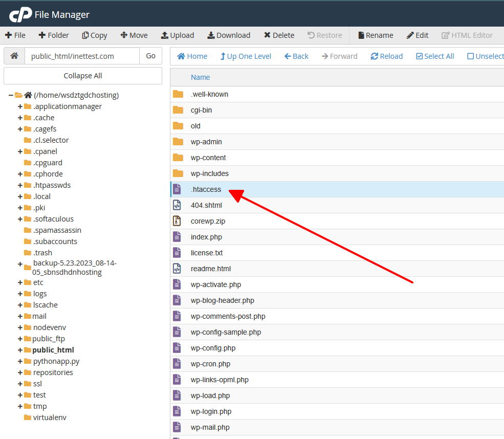Click the corewp.zip archive file icon

pyautogui.click(x=177, y=221)
